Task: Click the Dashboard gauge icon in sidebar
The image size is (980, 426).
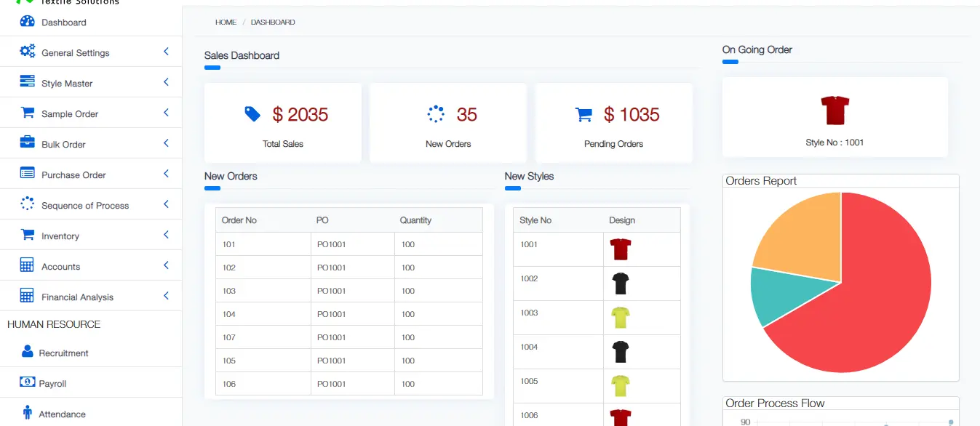Action: point(28,22)
